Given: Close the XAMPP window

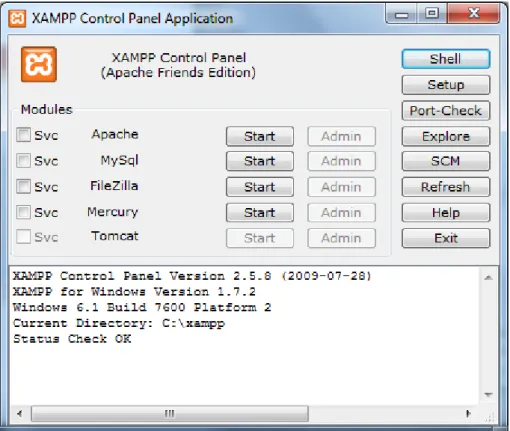Looking at the screenshot, I should tap(473, 14).
